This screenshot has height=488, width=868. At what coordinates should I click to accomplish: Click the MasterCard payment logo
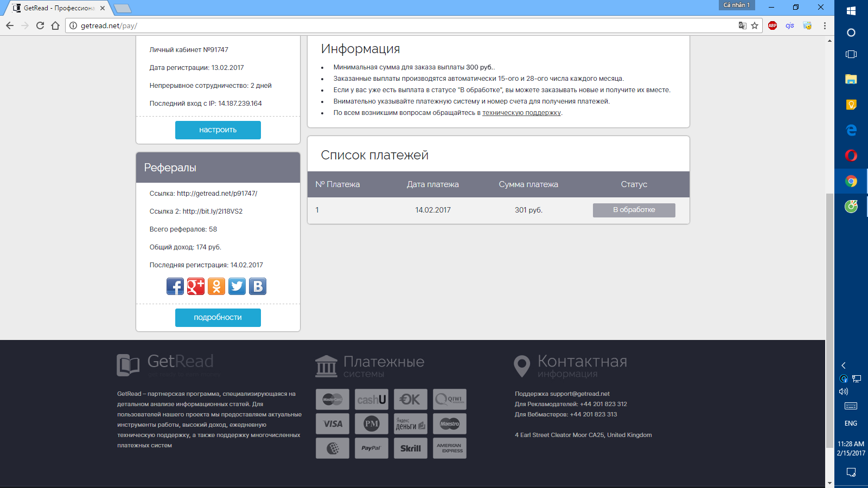point(333,400)
